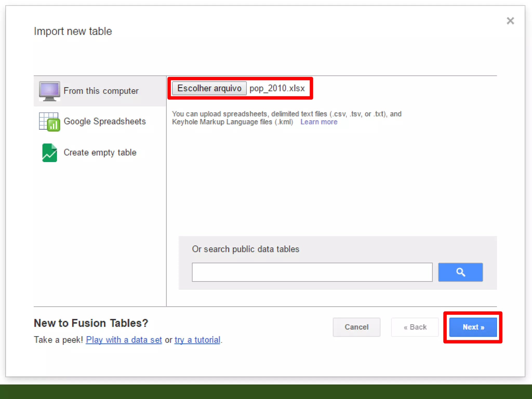The height and width of the screenshot is (399, 532).
Task: Click the New to Fusion Tables? heading
Action: (91, 323)
